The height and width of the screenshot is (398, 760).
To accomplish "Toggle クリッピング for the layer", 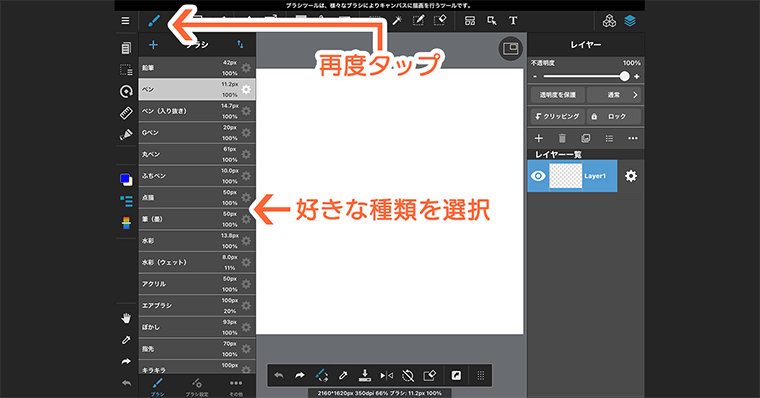I will pyautogui.click(x=557, y=116).
